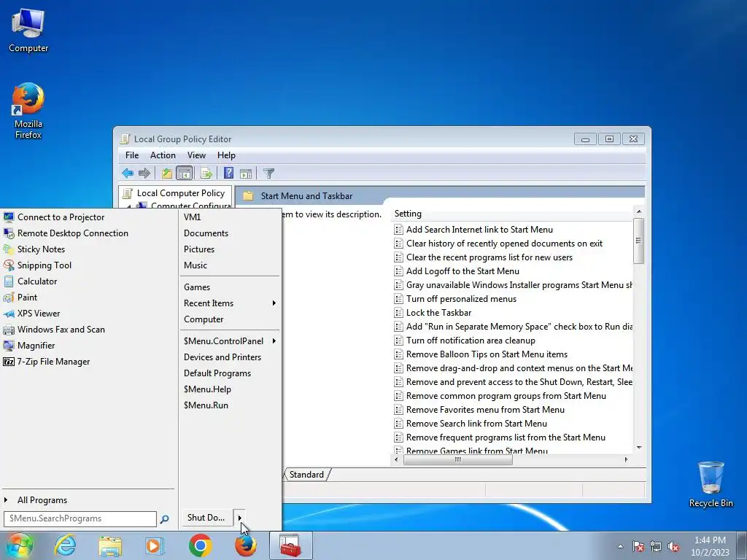Open Default Programs
The height and width of the screenshot is (560, 747).
pos(217,373)
